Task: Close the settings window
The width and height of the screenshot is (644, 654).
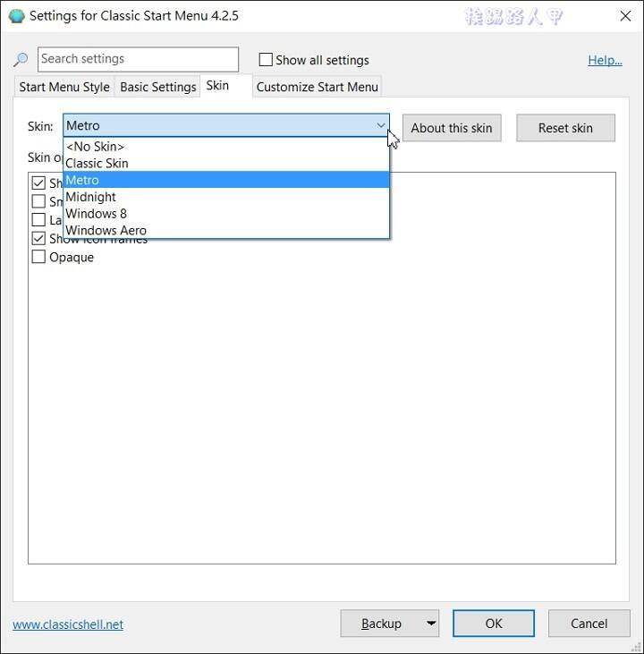Action: click(x=625, y=16)
